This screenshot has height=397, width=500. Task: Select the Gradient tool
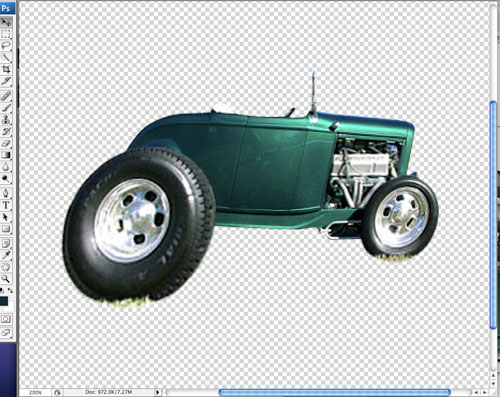pyautogui.click(x=6, y=155)
